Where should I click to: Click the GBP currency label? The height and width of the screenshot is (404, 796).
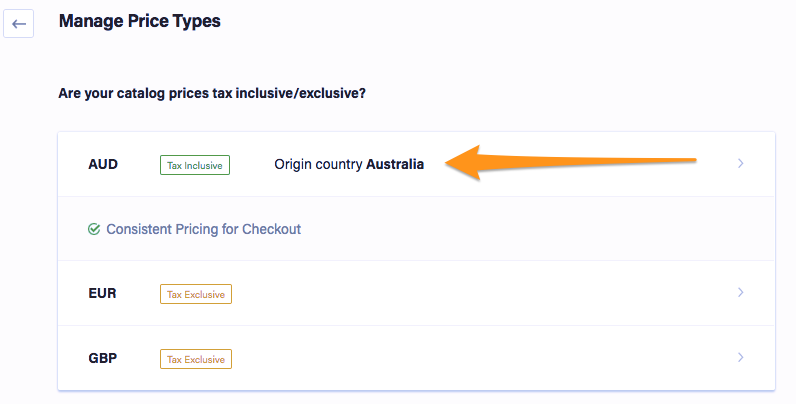pos(103,358)
